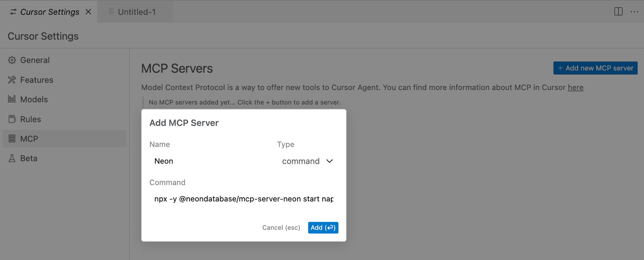Click the MCP server stack icon
Image resolution: width=644 pixels, height=260 pixels.
pos(12,139)
